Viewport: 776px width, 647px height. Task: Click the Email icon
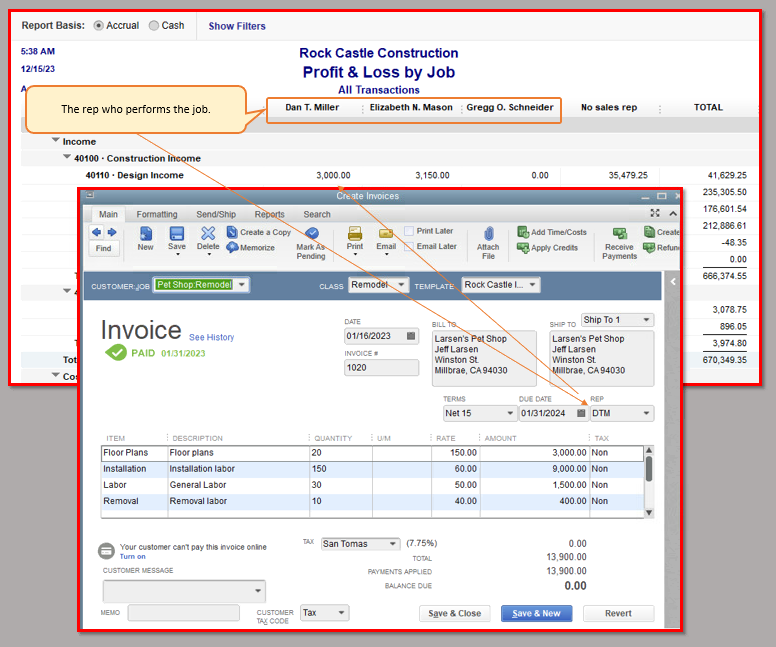tap(386, 233)
